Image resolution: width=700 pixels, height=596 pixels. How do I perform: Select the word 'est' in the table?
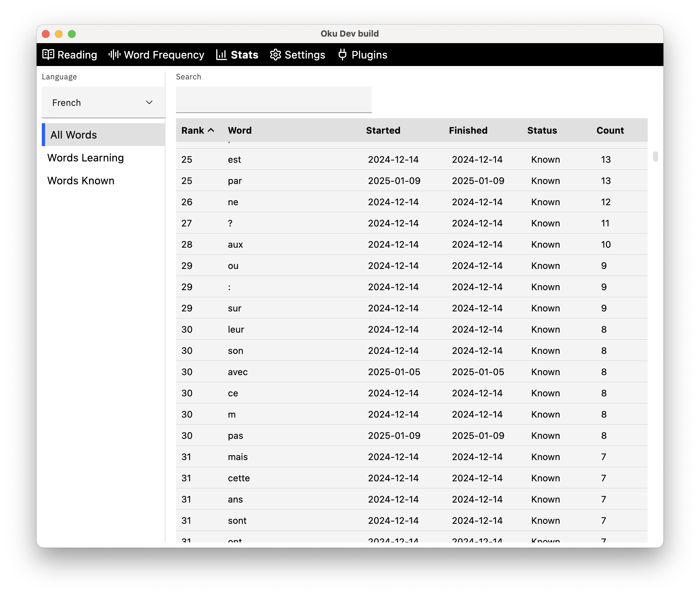[x=234, y=159]
